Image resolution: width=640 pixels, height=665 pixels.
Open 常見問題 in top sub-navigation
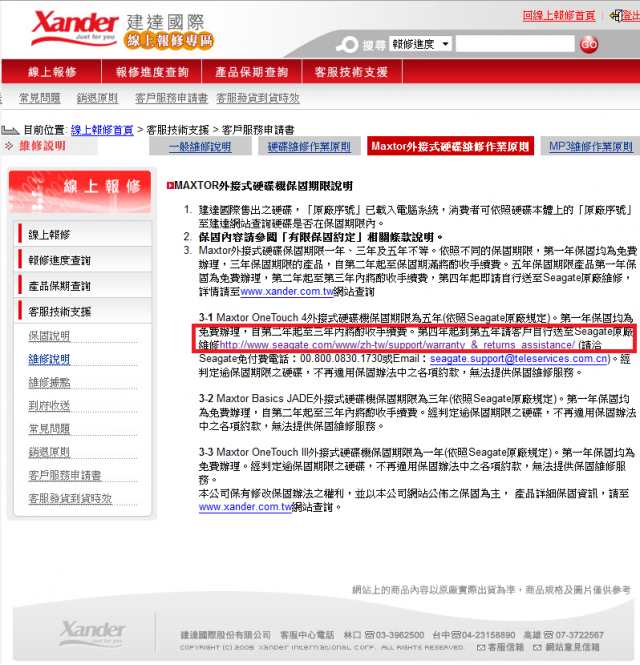click(40, 98)
